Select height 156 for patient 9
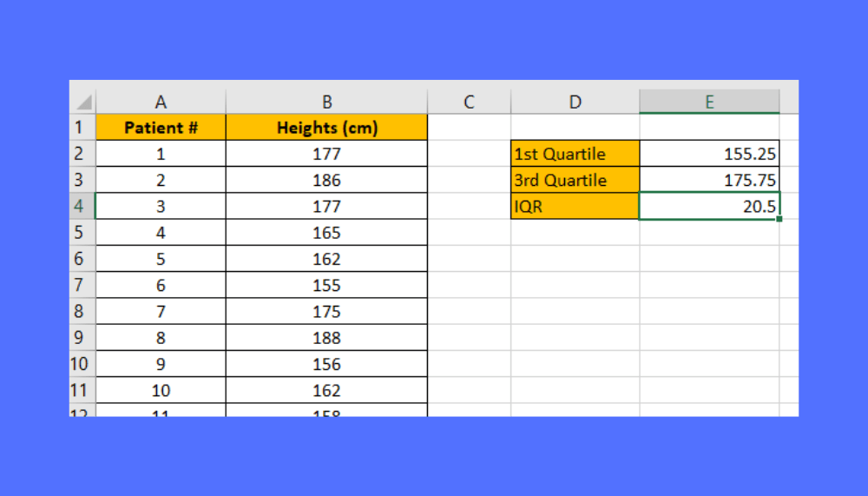Screen dimensions: 868x496 [x=326, y=364]
